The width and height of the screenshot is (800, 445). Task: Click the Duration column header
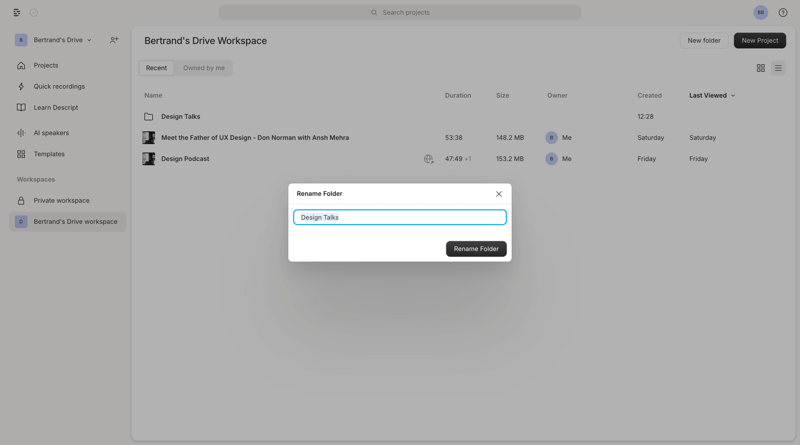pyautogui.click(x=458, y=95)
